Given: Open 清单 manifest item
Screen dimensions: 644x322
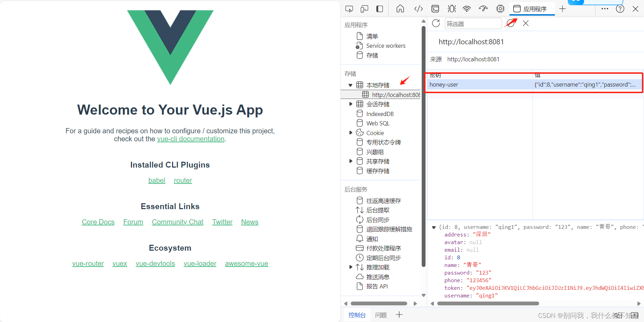Looking at the screenshot, I should point(372,36).
